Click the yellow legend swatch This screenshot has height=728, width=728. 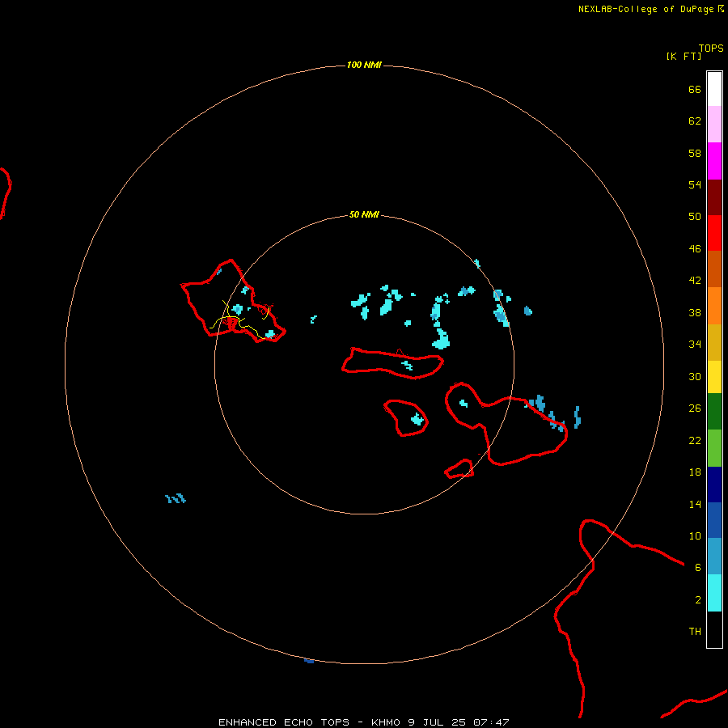(714, 377)
